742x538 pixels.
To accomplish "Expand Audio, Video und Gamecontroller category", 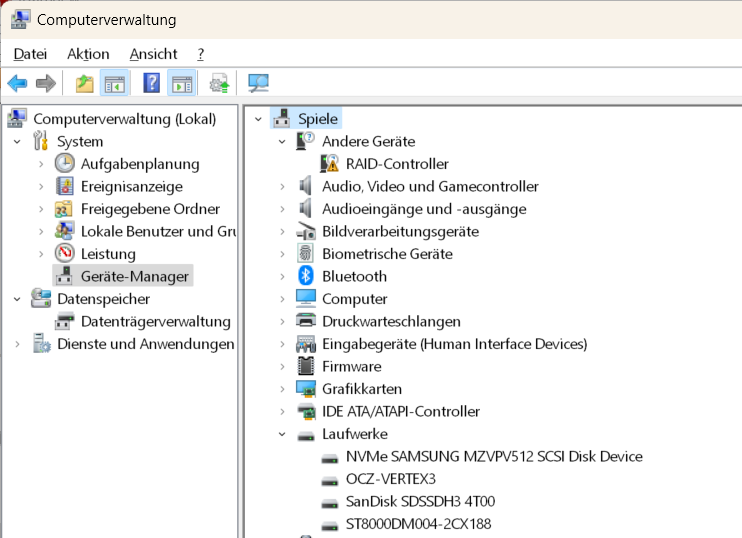I will click(x=283, y=186).
